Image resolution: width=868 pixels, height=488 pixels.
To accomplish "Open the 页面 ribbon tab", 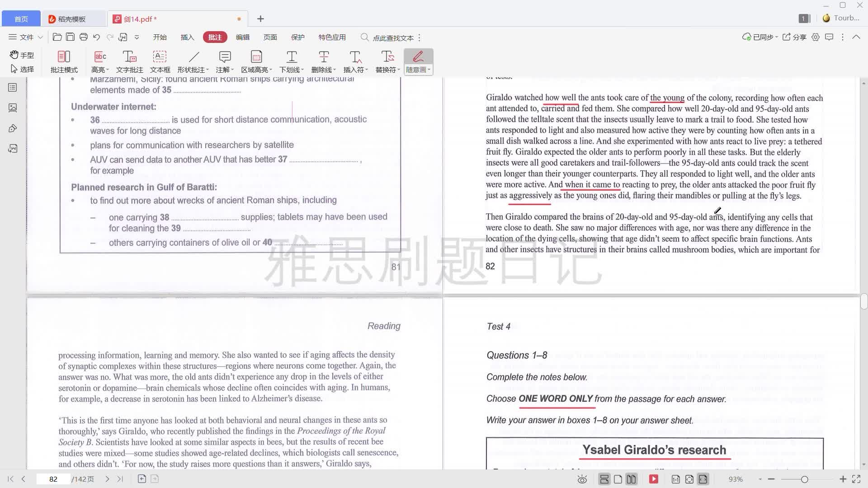I will pos(270,37).
